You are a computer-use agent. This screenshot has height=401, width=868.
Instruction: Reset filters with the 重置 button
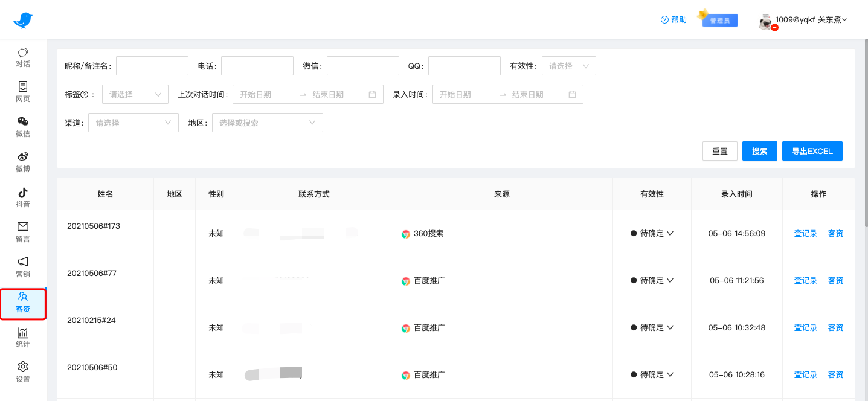click(x=719, y=150)
